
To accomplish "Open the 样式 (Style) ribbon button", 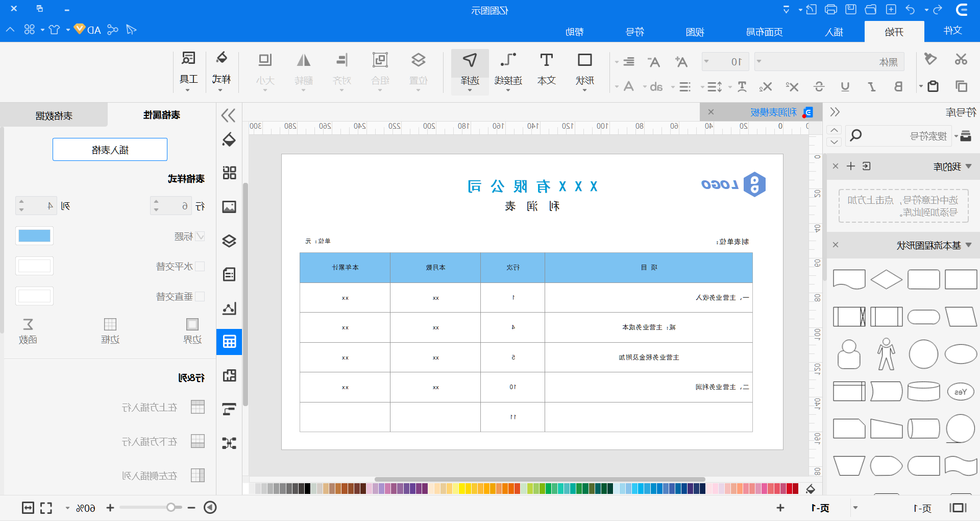I will [x=222, y=70].
